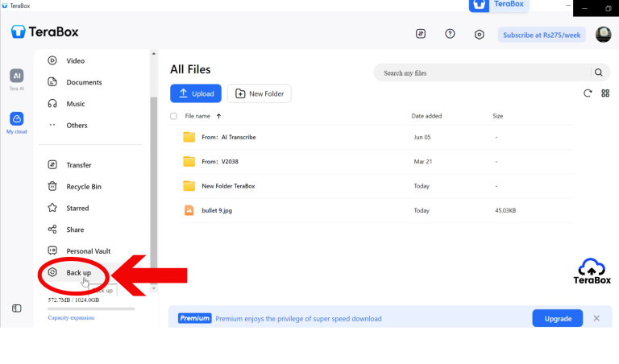This screenshot has height=364, width=619.
Task: Click the 45.03KB size value
Action: [505, 211]
